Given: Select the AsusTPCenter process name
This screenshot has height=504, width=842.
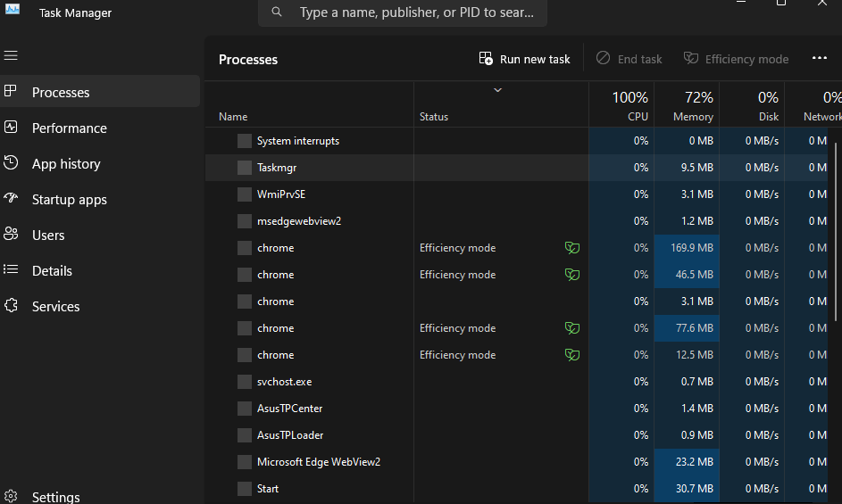Looking at the screenshot, I should pyautogui.click(x=289, y=409).
